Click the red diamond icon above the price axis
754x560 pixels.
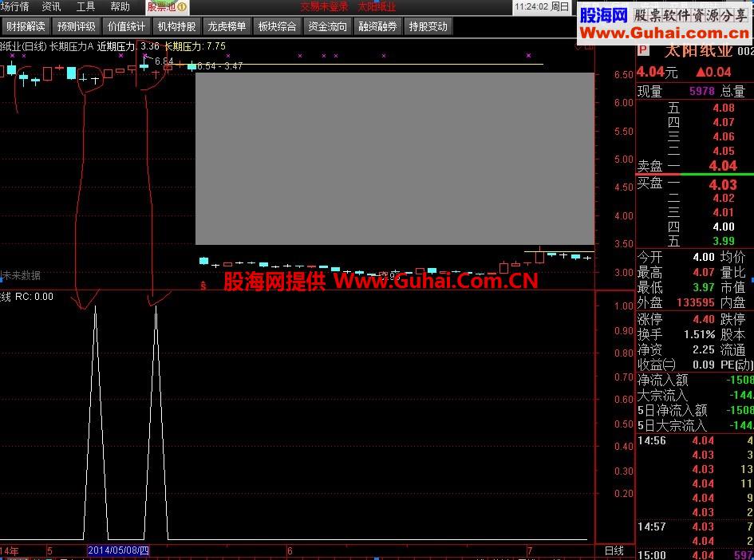[x=578, y=47]
